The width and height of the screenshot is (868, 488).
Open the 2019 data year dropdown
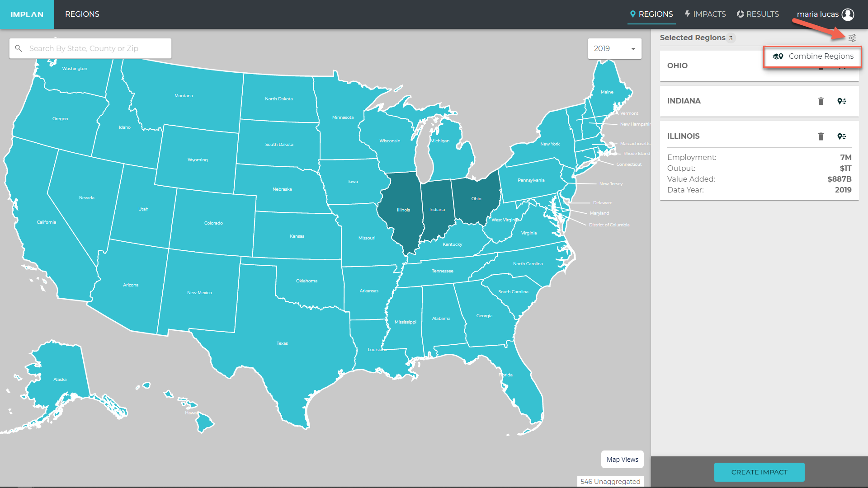[x=614, y=48]
